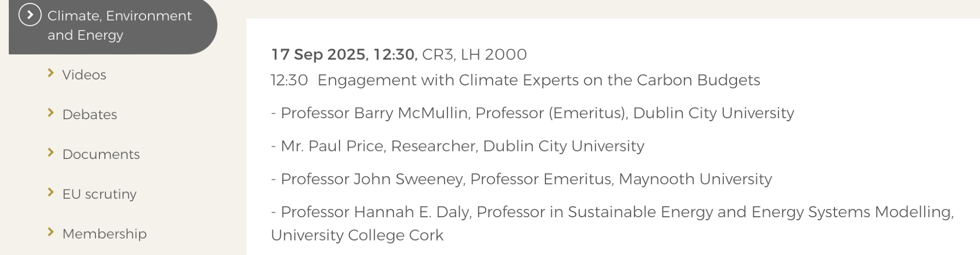Open Climate, Environment and Energy committee section
The image size is (980, 255).
pos(119,25)
